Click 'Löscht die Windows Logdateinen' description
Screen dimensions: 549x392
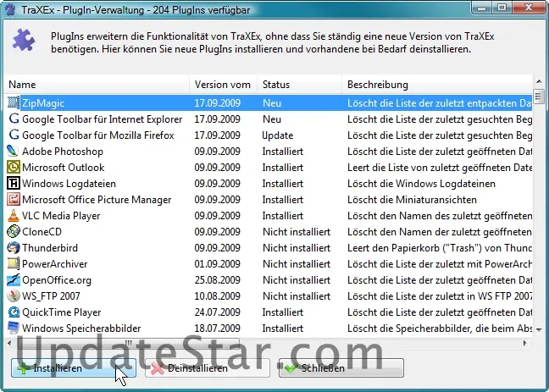click(x=421, y=184)
